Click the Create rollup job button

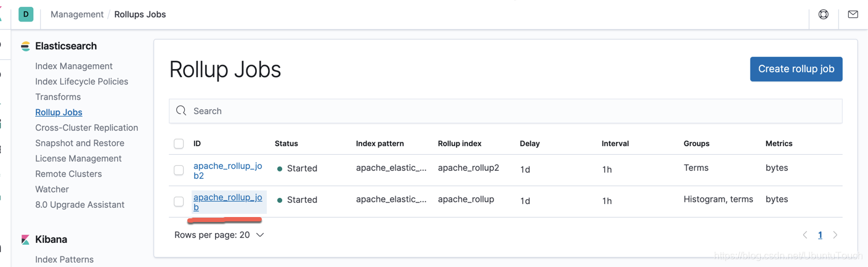(796, 69)
